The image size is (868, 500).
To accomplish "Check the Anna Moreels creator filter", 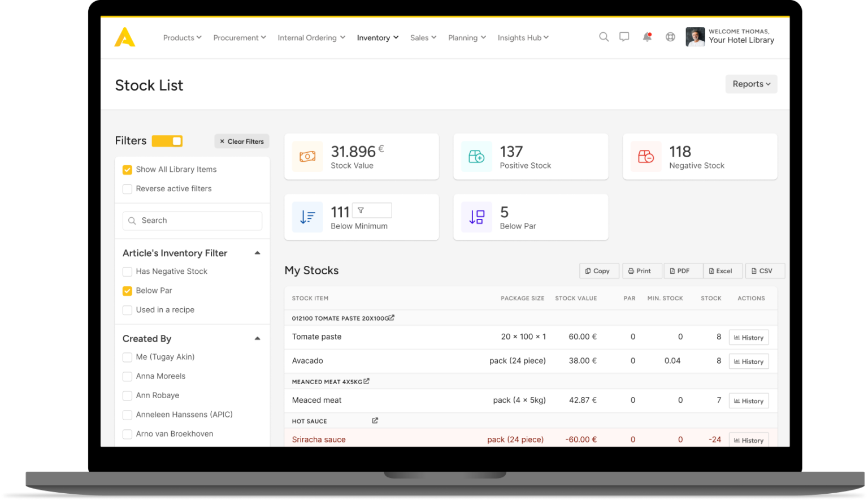I will tap(127, 376).
